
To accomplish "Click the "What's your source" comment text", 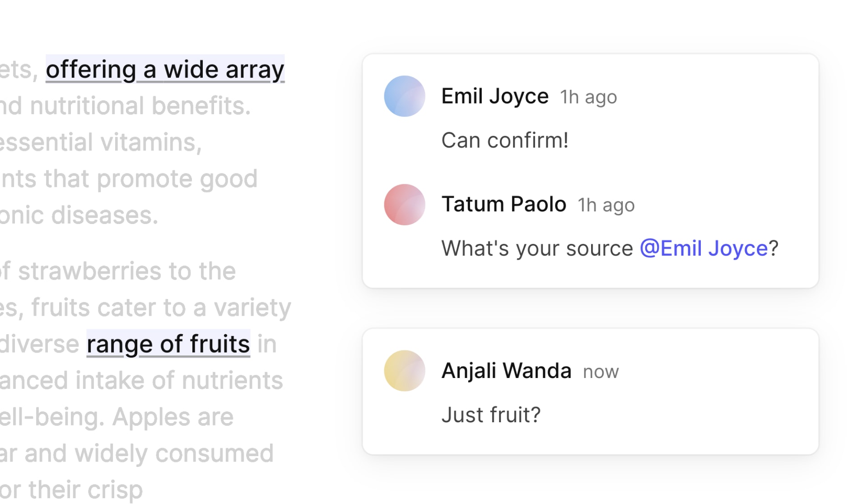I will pos(537,248).
